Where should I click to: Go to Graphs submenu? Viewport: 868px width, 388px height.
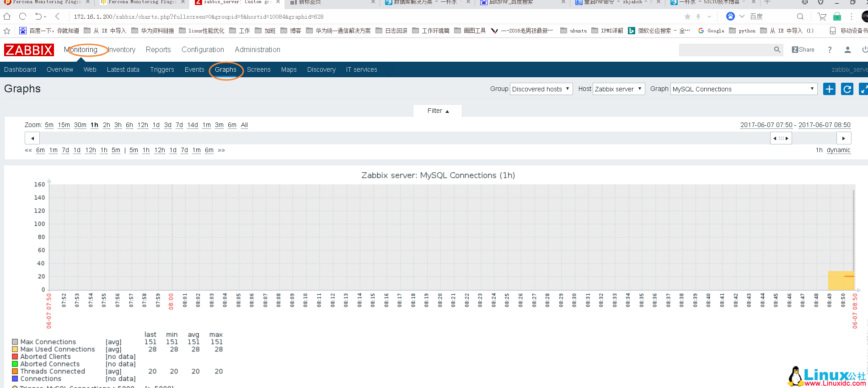pos(225,69)
